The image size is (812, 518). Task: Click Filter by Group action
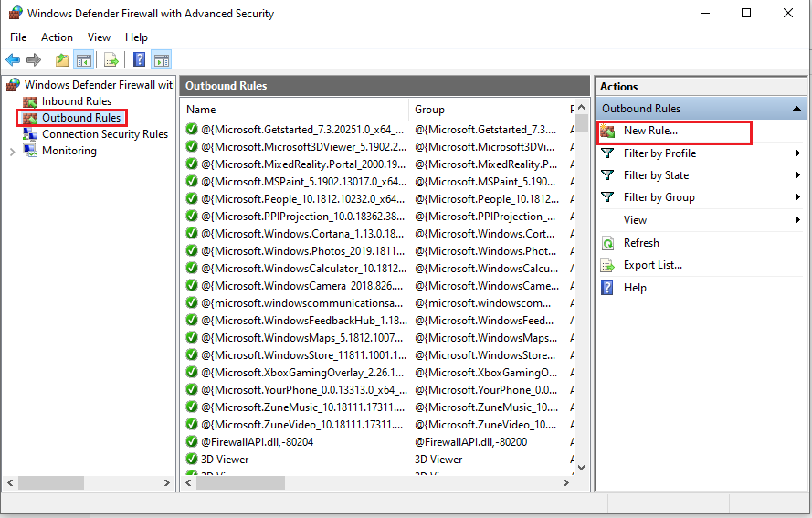click(x=659, y=197)
